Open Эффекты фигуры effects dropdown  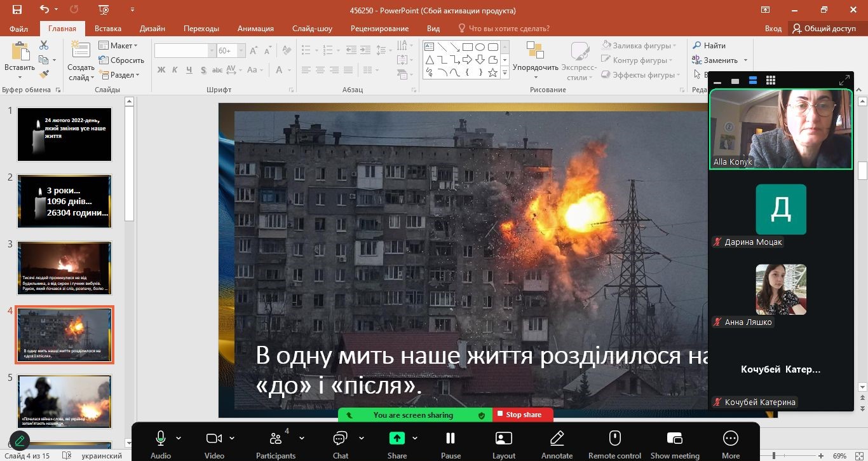tap(641, 75)
